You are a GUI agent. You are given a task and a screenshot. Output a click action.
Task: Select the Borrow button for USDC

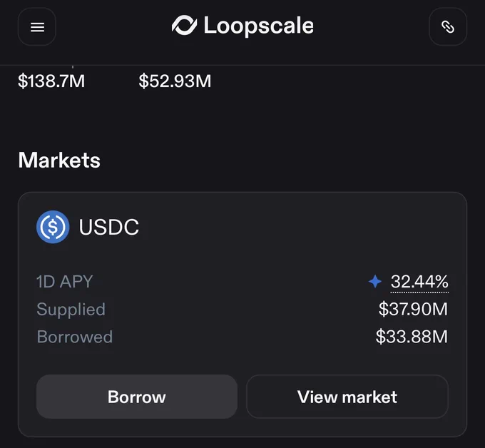click(137, 397)
